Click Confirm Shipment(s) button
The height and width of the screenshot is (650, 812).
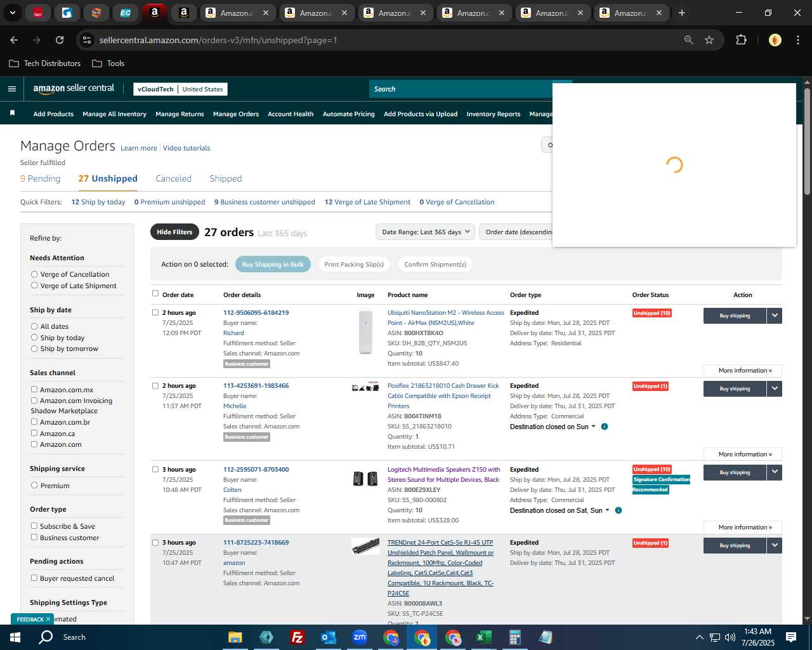tap(435, 265)
